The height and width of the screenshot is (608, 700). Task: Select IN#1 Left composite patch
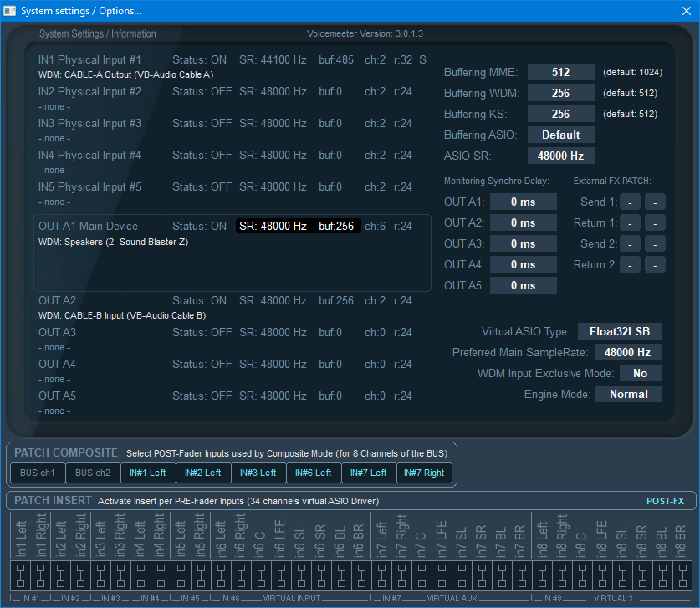(x=148, y=473)
